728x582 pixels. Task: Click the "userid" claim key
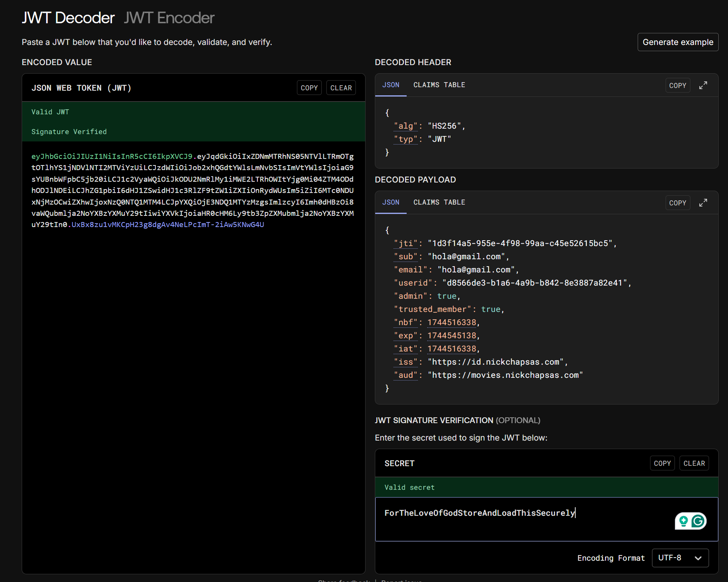[x=413, y=283]
